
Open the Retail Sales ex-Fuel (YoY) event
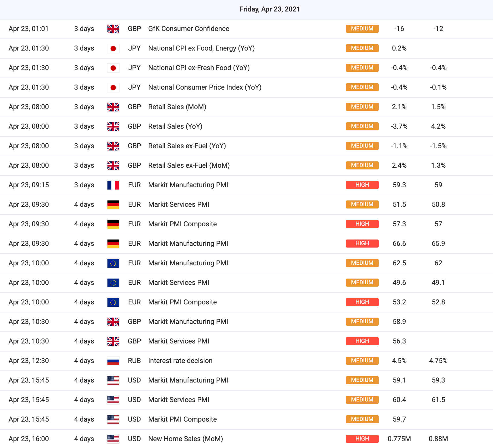[187, 146]
